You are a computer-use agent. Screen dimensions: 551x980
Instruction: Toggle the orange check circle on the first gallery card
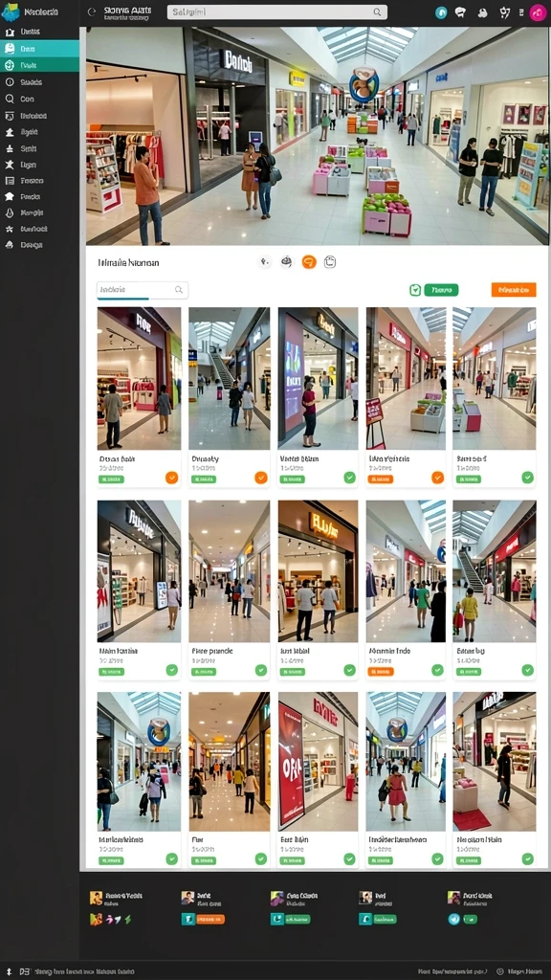click(x=172, y=478)
